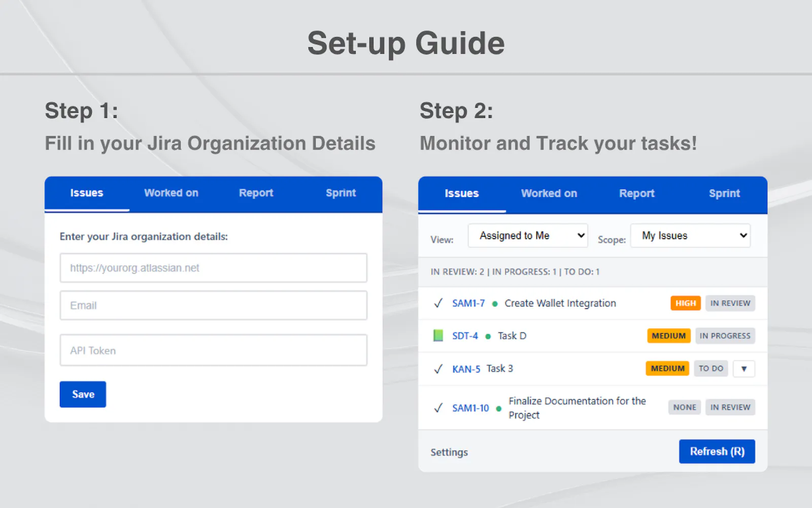Click the IN PROGRESS status badge
The width and height of the screenshot is (812, 508).
tap(725, 336)
